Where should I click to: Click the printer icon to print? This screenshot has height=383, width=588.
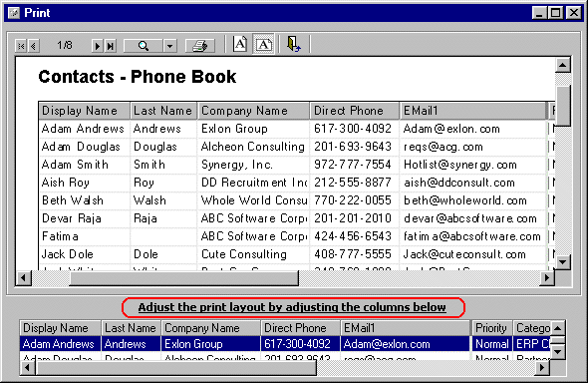coord(200,46)
